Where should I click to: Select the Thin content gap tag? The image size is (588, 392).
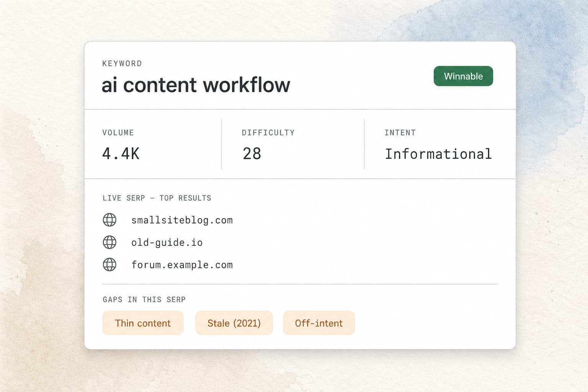click(143, 323)
